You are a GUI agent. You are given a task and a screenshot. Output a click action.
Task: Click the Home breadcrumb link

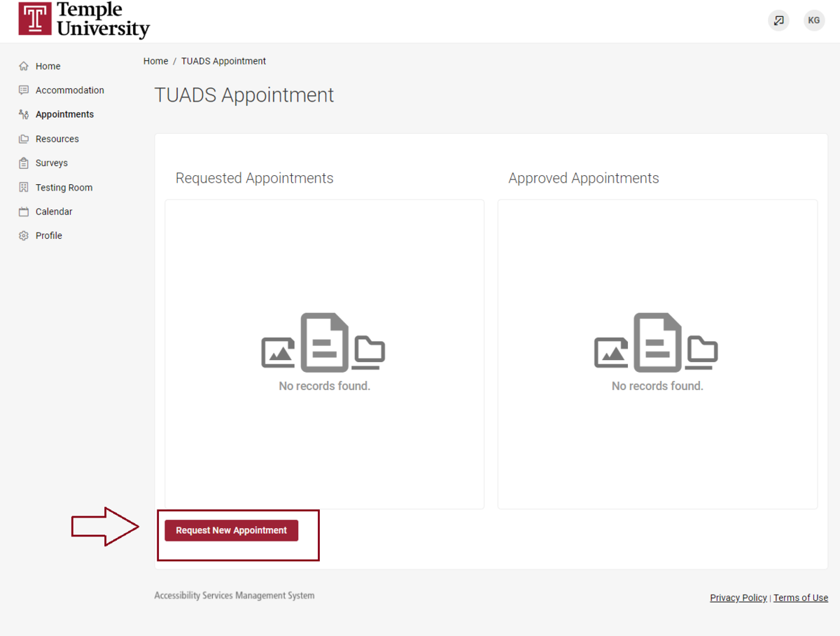coord(155,61)
